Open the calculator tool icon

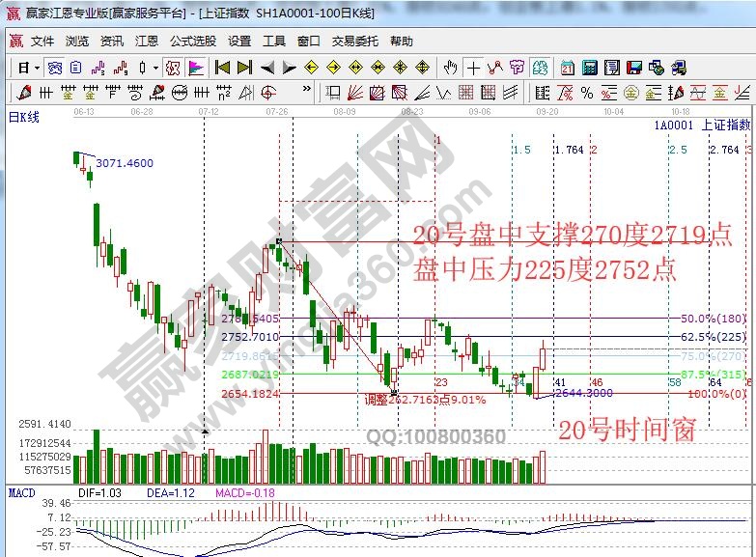588,68
